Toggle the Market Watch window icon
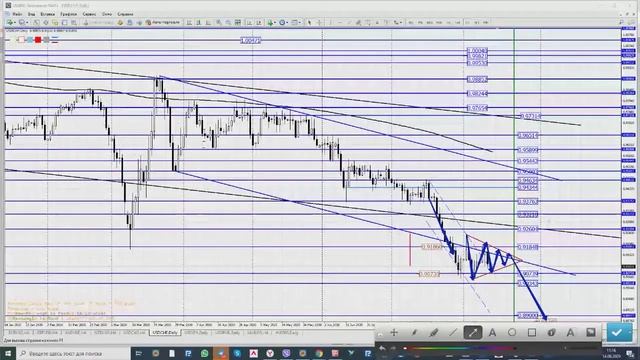Image resolution: width=640 pixels, height=360 pixels. (x=36, y=22)
